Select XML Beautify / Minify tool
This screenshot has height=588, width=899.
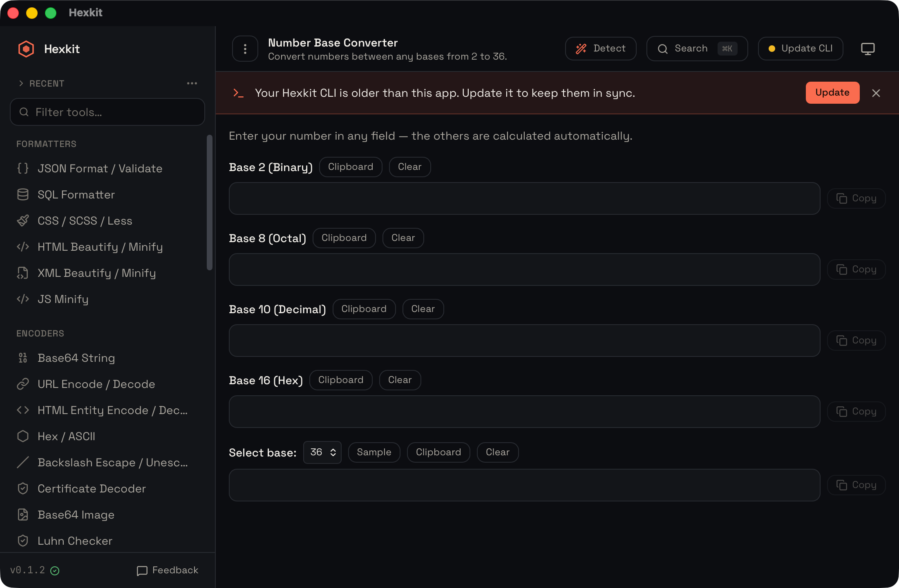[x=107, y=273]
